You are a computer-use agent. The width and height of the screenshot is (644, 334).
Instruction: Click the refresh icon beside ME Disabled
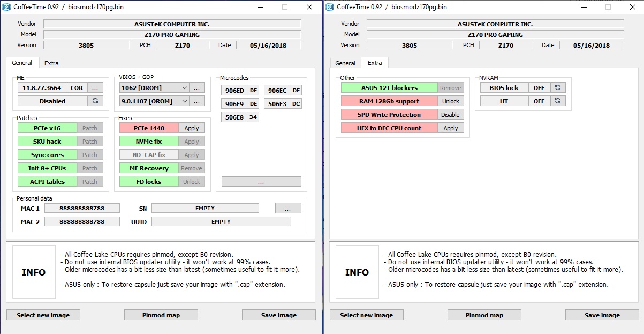pos(95,101)
